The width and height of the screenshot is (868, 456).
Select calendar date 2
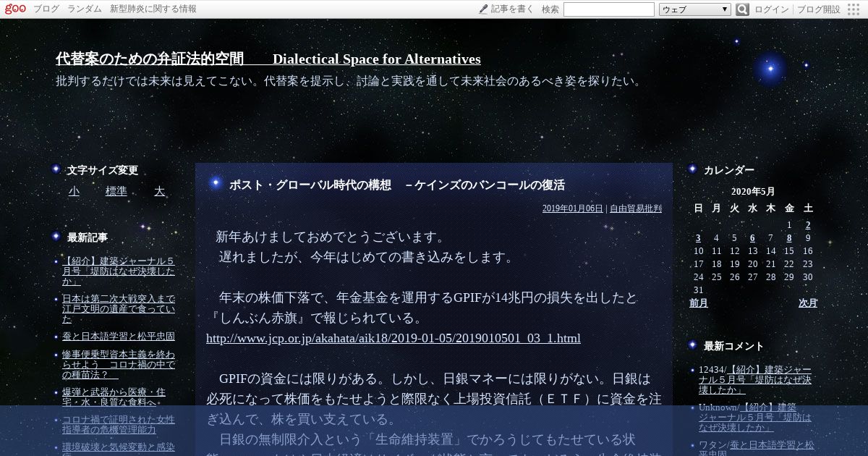point(808,225)
